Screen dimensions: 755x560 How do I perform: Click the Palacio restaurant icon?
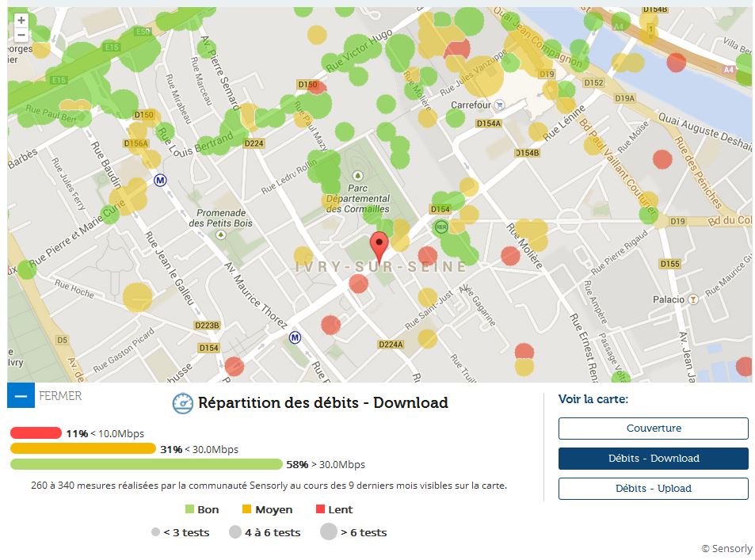click(x=694, y=299)
